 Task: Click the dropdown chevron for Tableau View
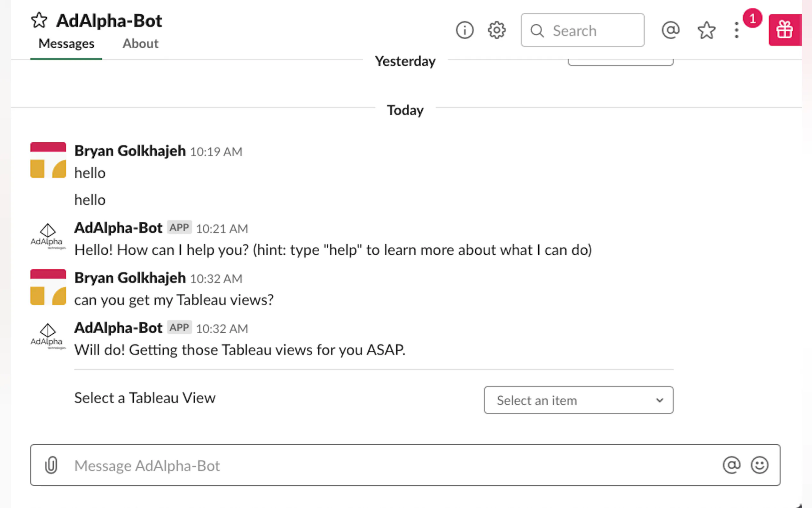pos(660,400)
